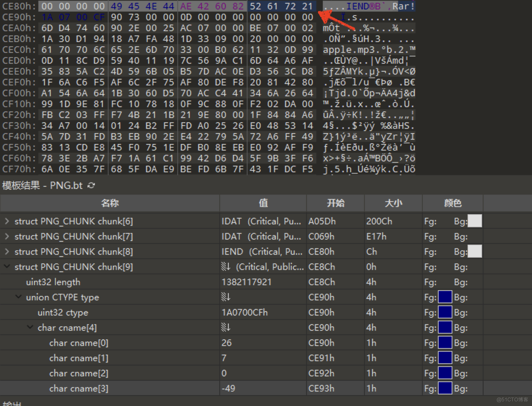Click the 模板结果 - PNG.bt panel title

click(42, 186)
